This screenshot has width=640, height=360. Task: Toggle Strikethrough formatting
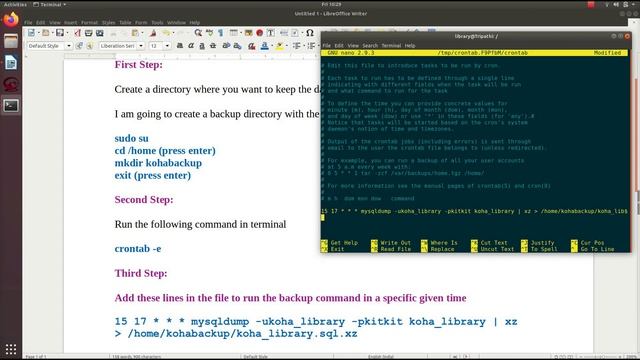click(213, 46)
